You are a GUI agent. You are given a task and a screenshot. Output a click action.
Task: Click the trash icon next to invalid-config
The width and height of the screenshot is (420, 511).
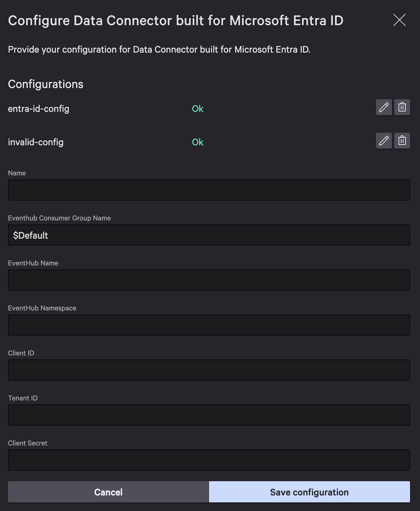click(x=402, y=141)
